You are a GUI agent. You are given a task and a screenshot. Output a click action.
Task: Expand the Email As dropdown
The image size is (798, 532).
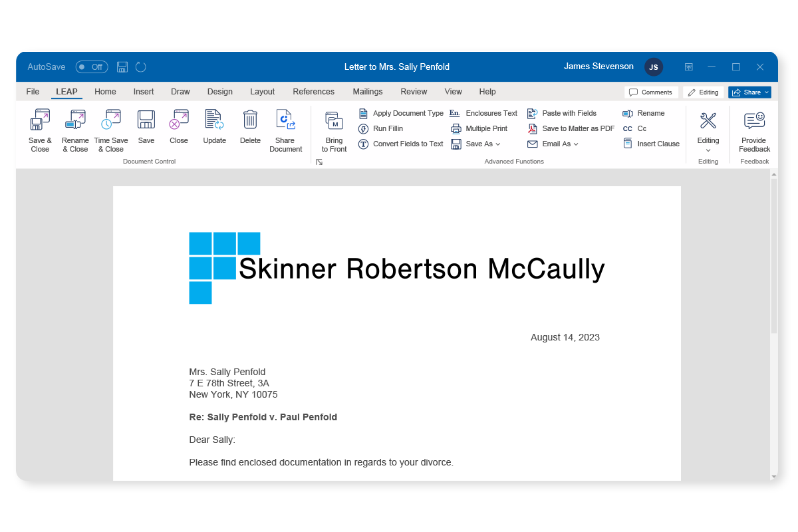point(576,144)
